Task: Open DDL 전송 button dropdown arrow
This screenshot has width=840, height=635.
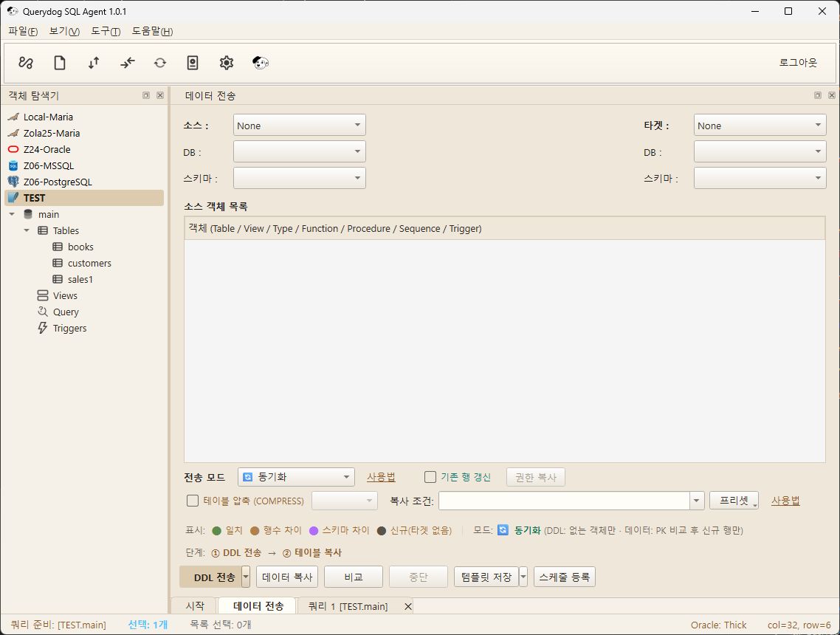Action: pos(245,577)
